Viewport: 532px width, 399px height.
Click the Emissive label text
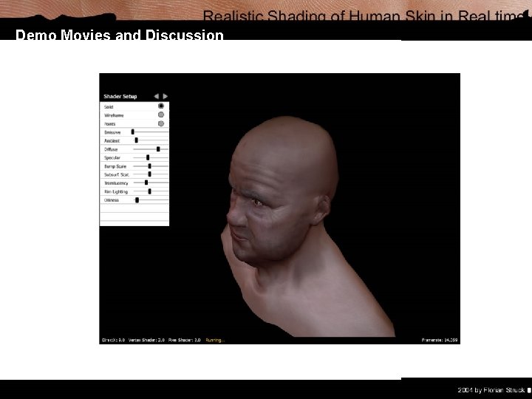(112, 132)
